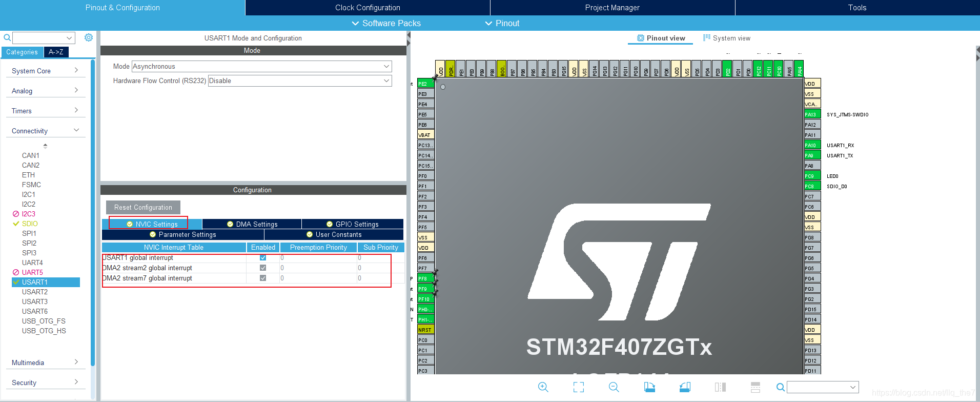Select I2C3 in the peripheral list

(x=29, y=214)
